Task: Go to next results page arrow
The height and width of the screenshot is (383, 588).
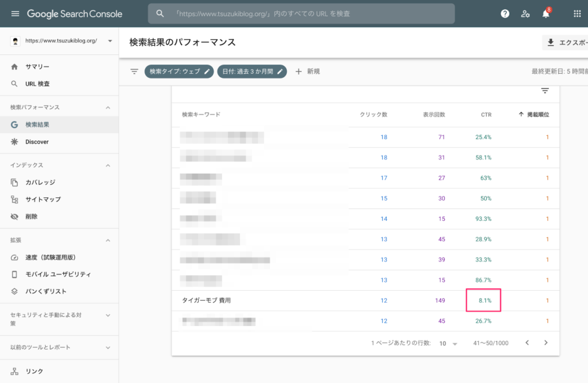Action: tap(546, 342)
